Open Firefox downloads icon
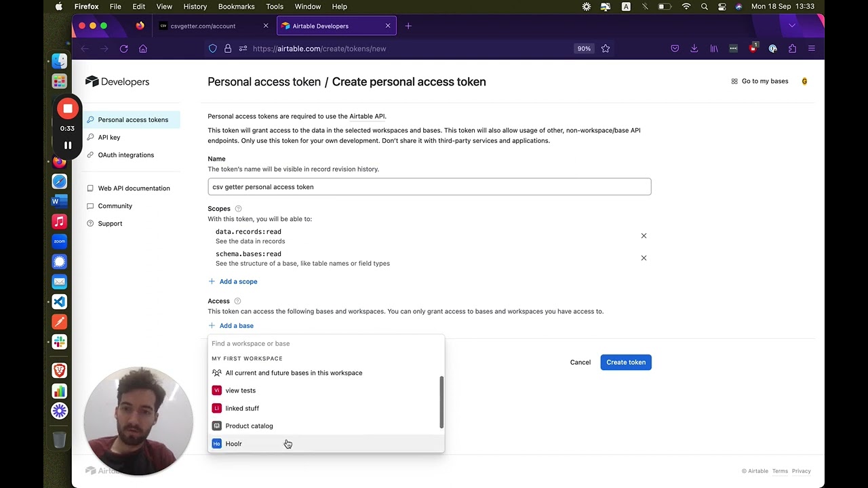The image size is (868, 488). coord(694,49)
